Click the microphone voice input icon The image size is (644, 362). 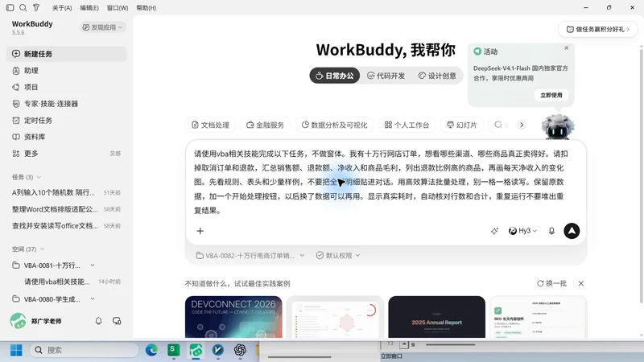click(x=551, y=231)
